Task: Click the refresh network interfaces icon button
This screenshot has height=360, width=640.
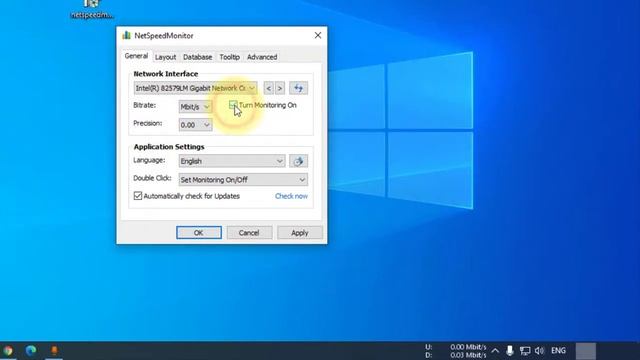Action: [x=298, y=88]
